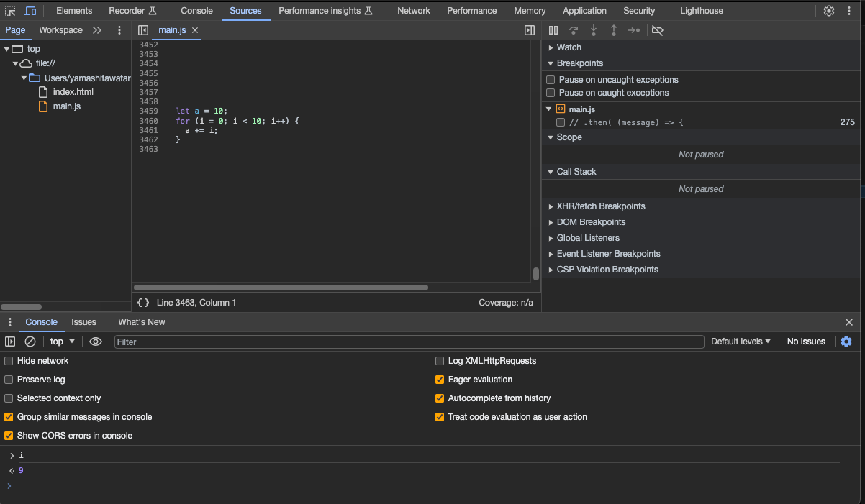The image size is (865, 504).
Task: Click the clear console icon
Action: (30, 342)
